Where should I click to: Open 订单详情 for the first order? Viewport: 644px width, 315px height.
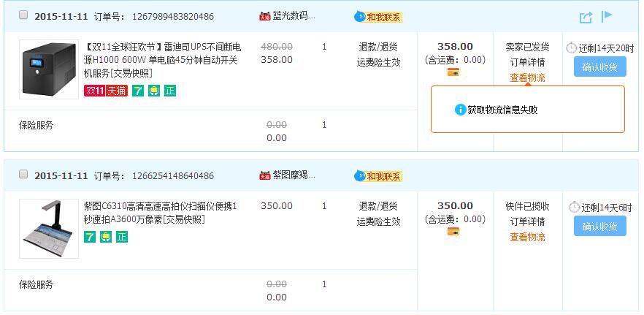[527, 62]
